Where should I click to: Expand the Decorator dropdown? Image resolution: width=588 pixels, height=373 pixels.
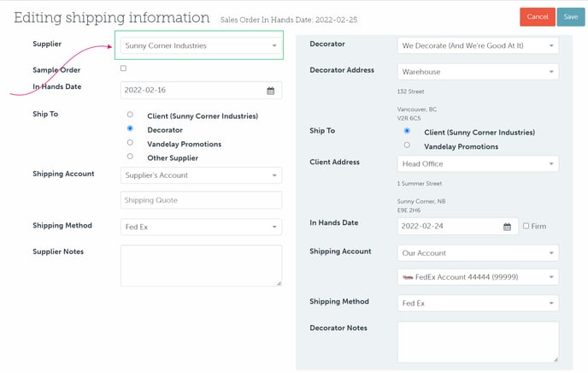coord(478,45)
